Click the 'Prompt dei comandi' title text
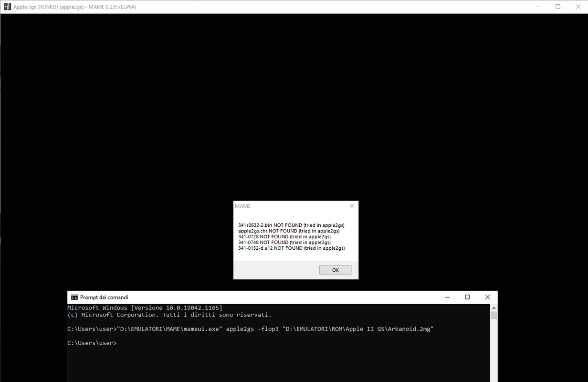 click(104, 297)
